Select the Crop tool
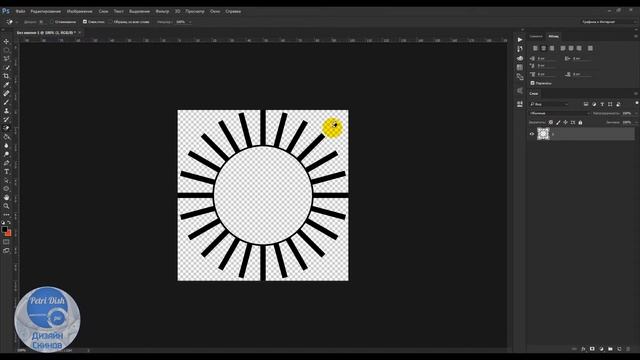Screen dimensions: 640x360 (6, 76)
